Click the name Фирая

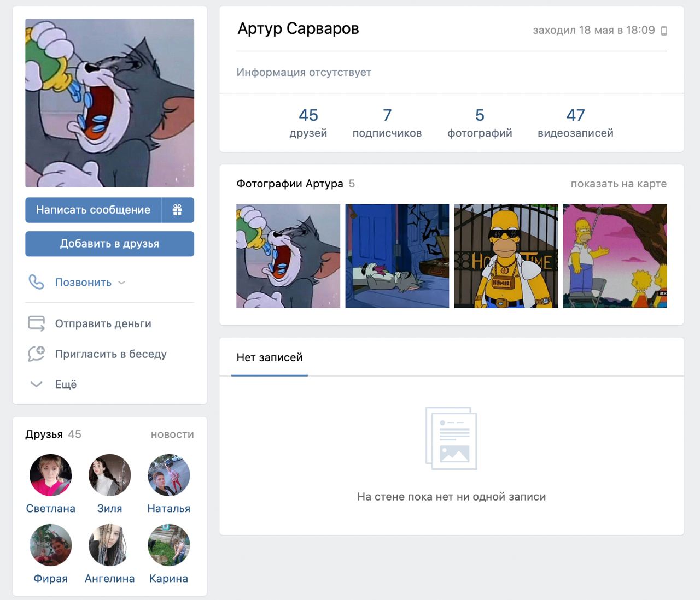(50, 578)
